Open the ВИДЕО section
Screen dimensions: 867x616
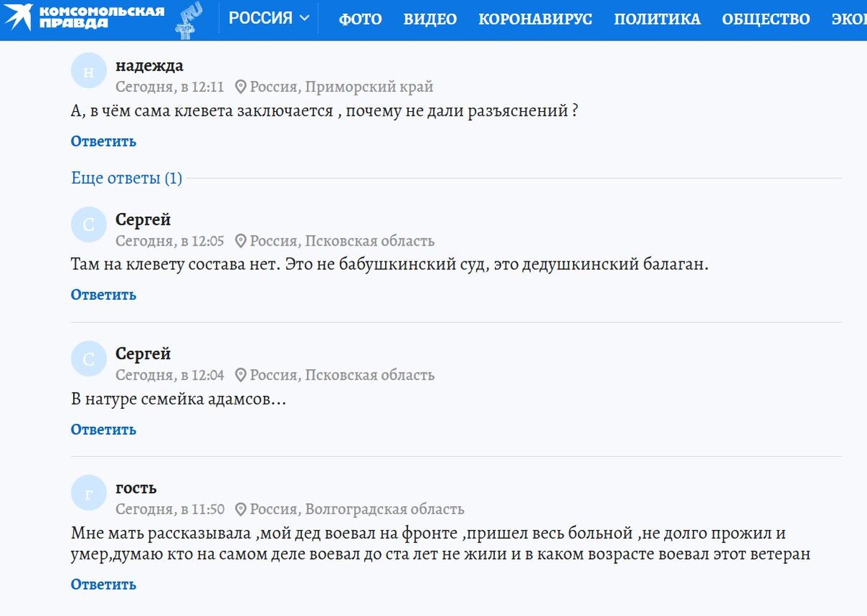click(x=430, y=19)
